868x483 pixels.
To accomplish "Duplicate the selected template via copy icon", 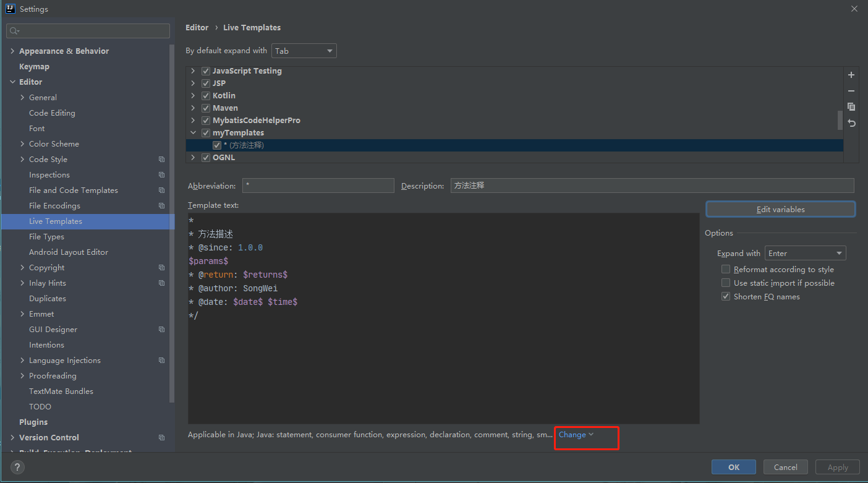I will point(851,106).
